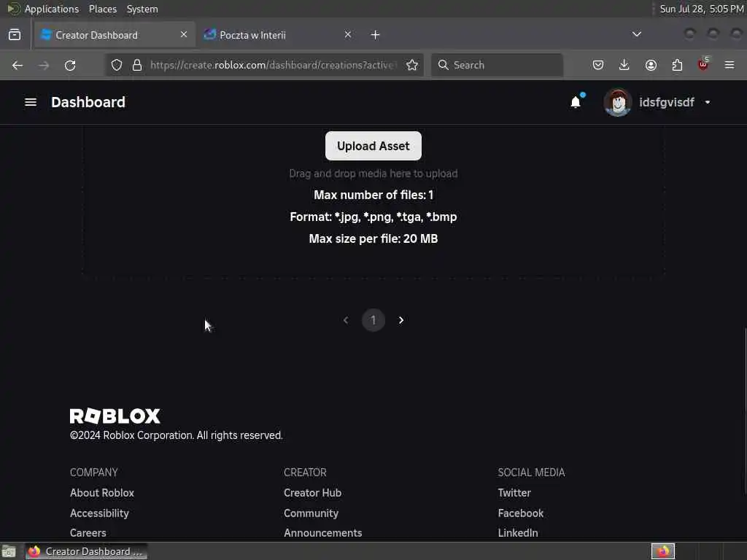Open Firefox application menu
747x560 pixels.
(x=729, y=65)
